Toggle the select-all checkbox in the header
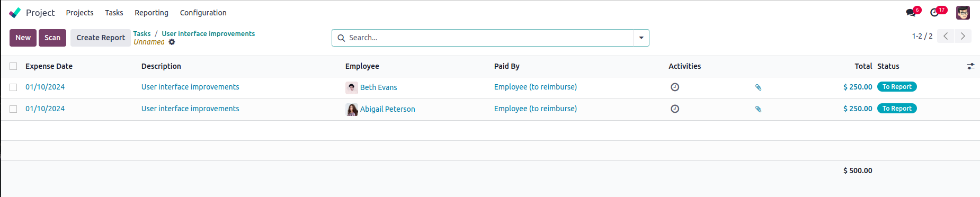This screenshot has height=197, width=980. point(13,66)
